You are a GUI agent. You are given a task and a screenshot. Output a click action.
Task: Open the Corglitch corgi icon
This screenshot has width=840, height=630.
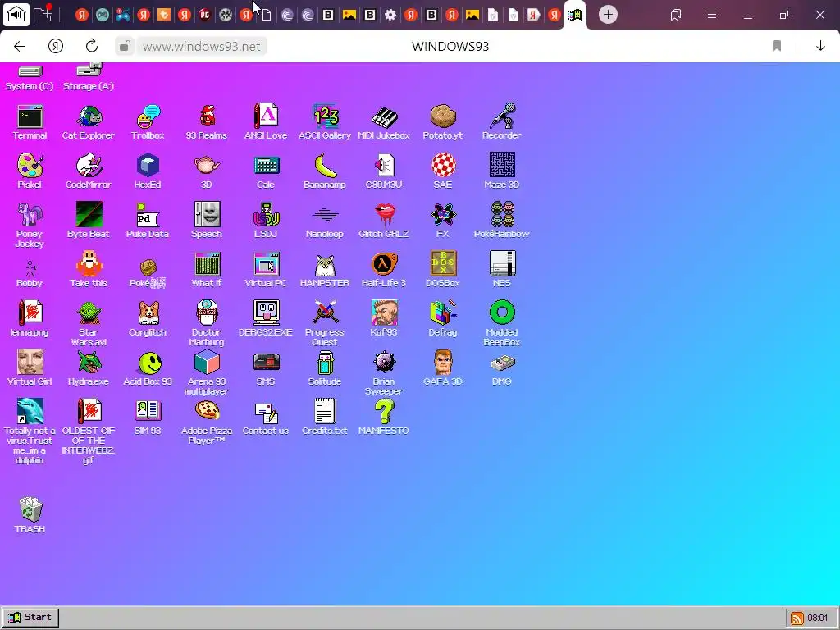[148, 319]
